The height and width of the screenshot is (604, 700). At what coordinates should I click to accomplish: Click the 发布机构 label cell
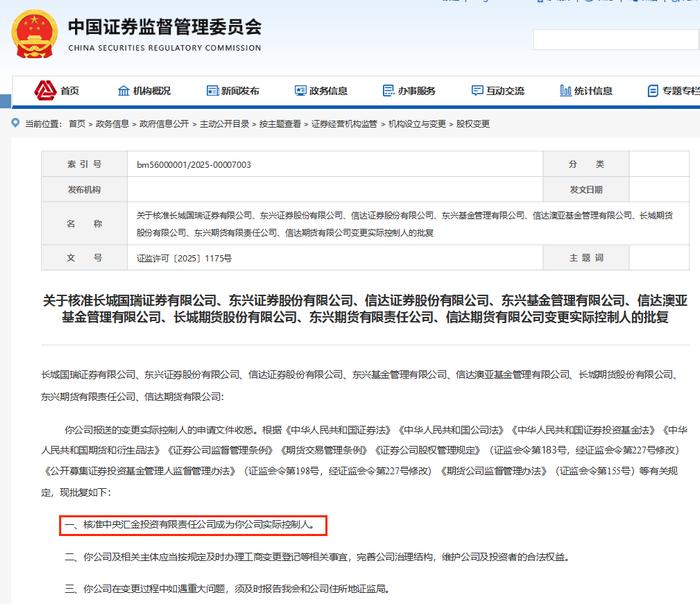tap(84, 190)
